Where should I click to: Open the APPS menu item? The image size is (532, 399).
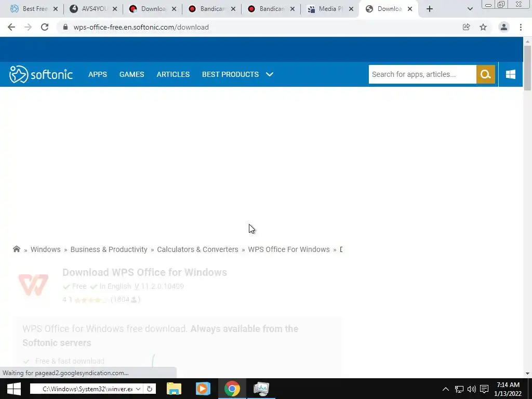tap(98, 74)
